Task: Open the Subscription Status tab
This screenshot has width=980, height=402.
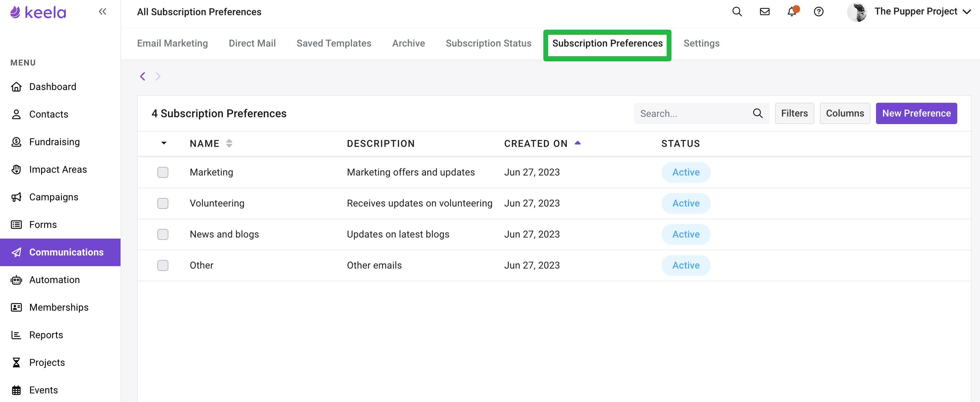Action: click(488, 43)
